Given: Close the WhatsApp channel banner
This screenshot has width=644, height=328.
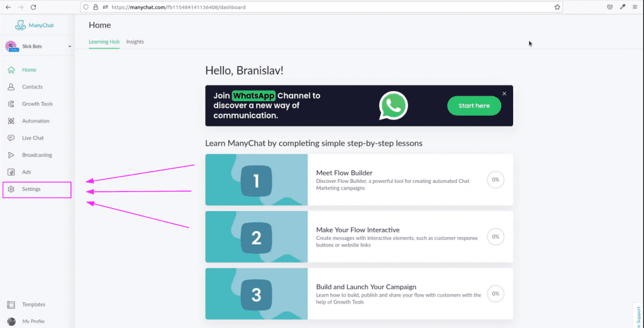Looking at the screenshot, I should pos(504,94).
